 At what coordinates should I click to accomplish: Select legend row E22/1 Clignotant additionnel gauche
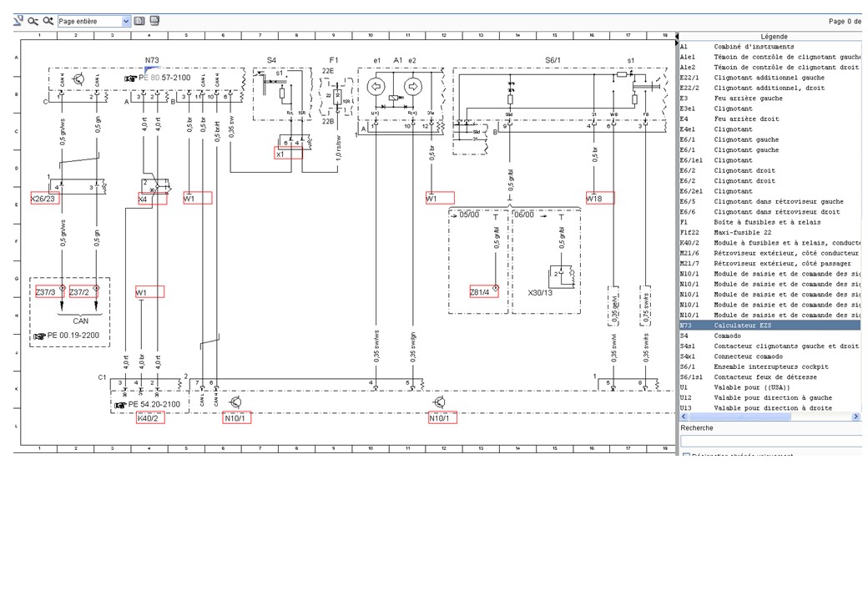point(770,78)
